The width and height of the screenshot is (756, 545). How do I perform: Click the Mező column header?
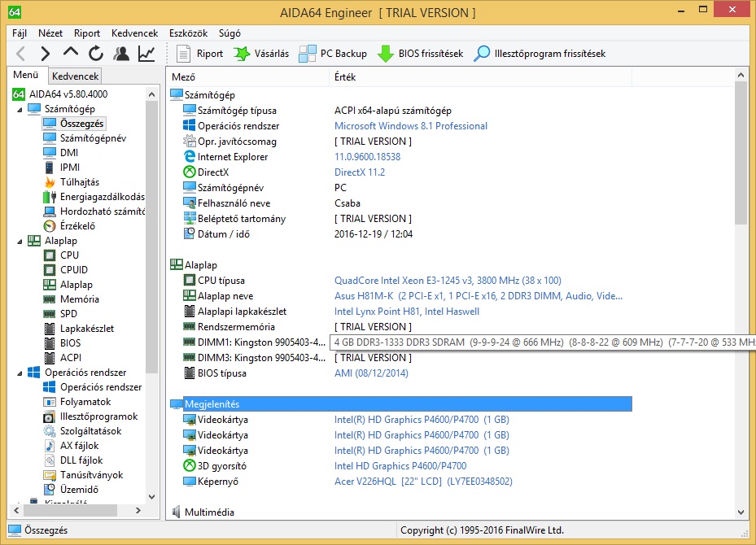coord(249,77)
